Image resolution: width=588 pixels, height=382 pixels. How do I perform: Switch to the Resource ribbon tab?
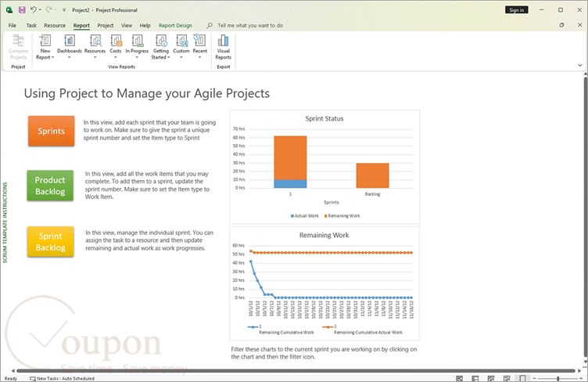[x=55, y=26]
